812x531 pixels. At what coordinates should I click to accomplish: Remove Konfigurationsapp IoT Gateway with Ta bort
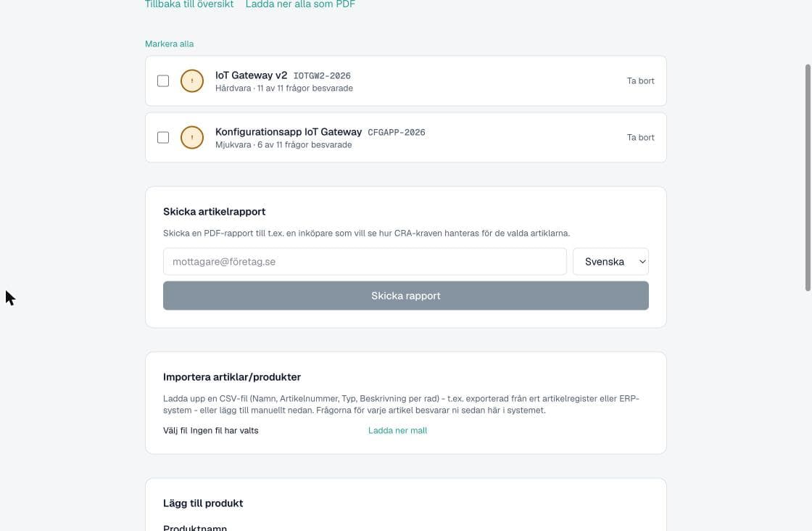(641, 137)
